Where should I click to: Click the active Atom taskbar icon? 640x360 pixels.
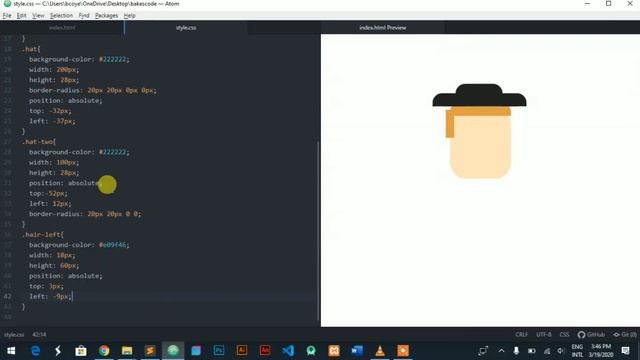click(x=173, y=351)
